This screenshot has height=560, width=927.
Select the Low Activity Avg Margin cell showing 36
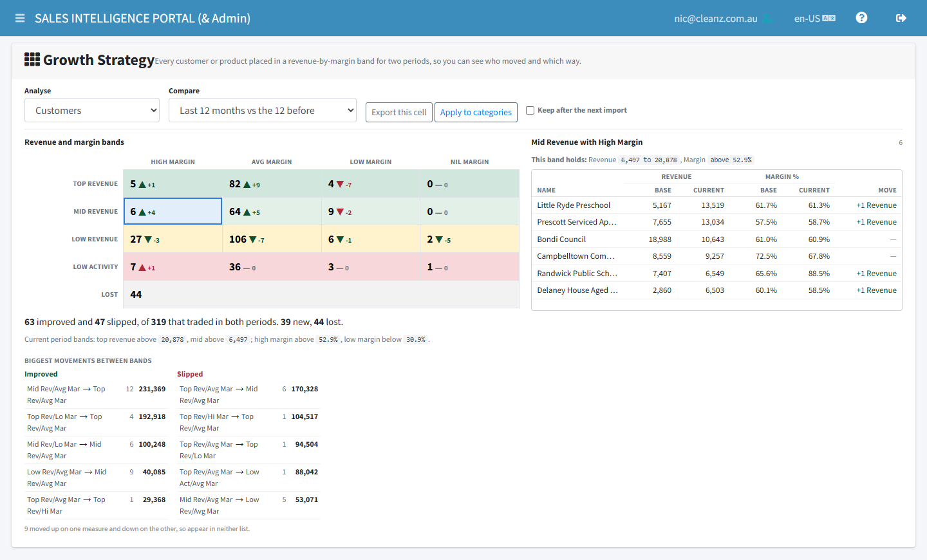(272, 266)
